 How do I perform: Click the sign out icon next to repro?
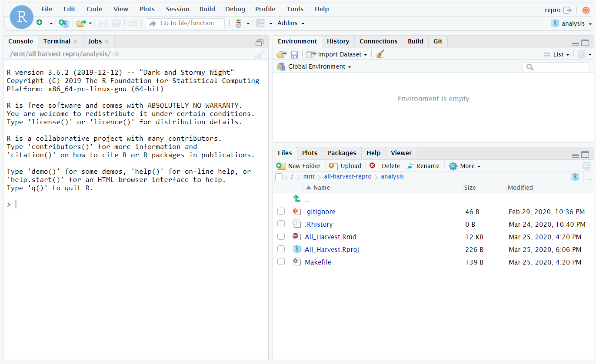point(567,10)
